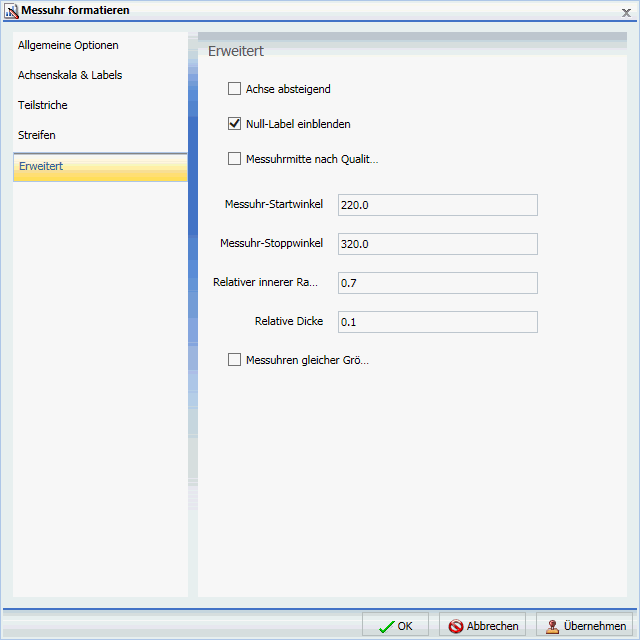Uncheck Null-Label einblenden
The height and width of the screenshot is (640, 640).
coord(234,124)
